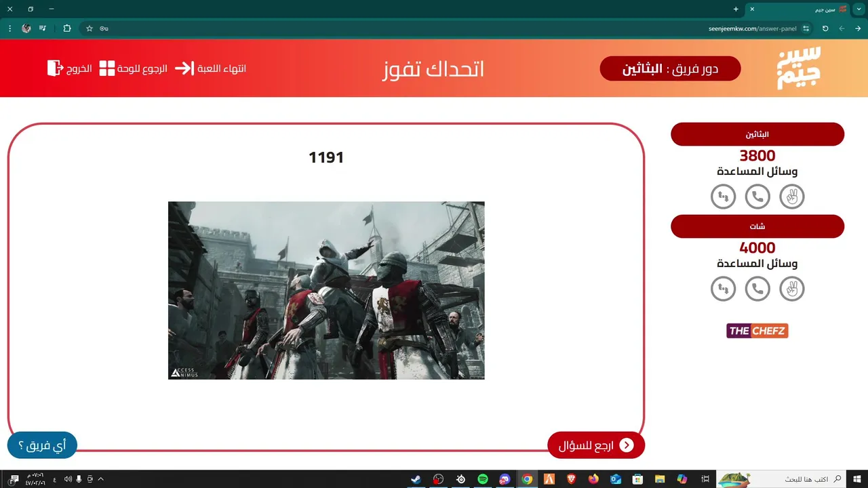Use the swap lifeline for team شات

coord(723,289)
